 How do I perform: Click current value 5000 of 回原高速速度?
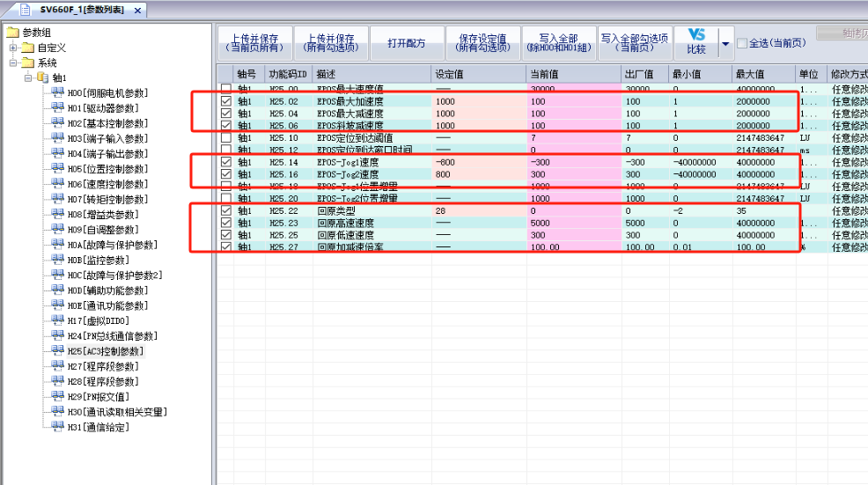(541, 223)
